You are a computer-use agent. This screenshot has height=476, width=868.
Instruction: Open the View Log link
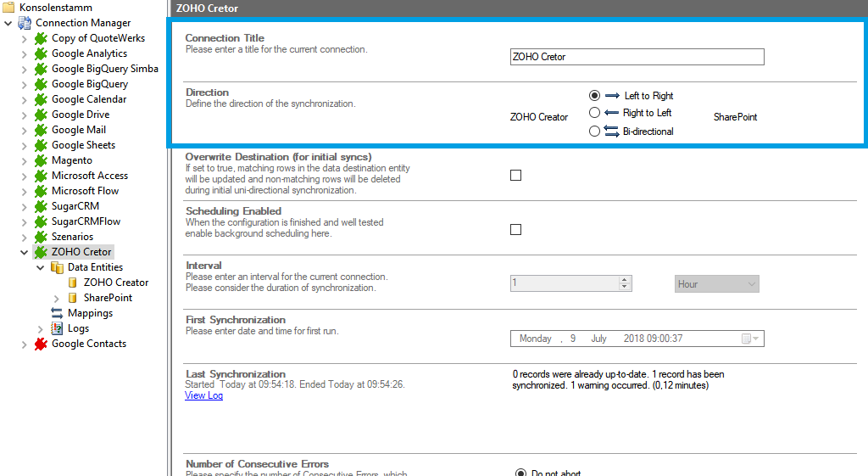pyautogui.click(x=203, y=395)
